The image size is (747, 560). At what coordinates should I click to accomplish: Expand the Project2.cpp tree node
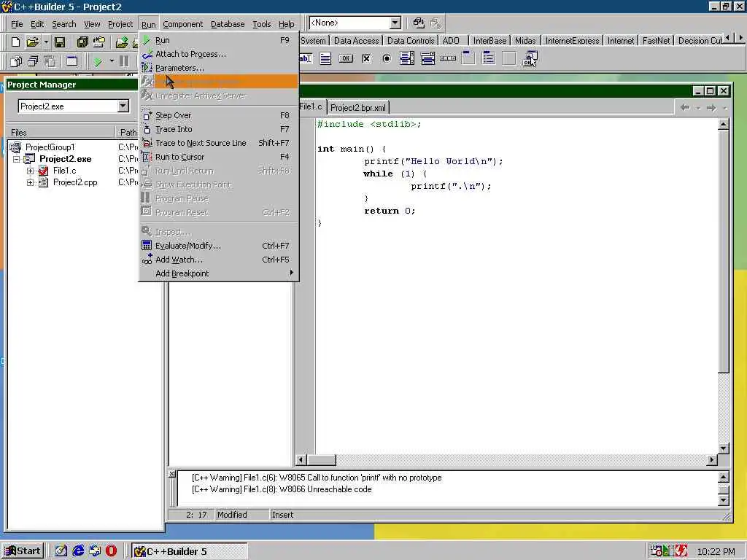point(31,182)
